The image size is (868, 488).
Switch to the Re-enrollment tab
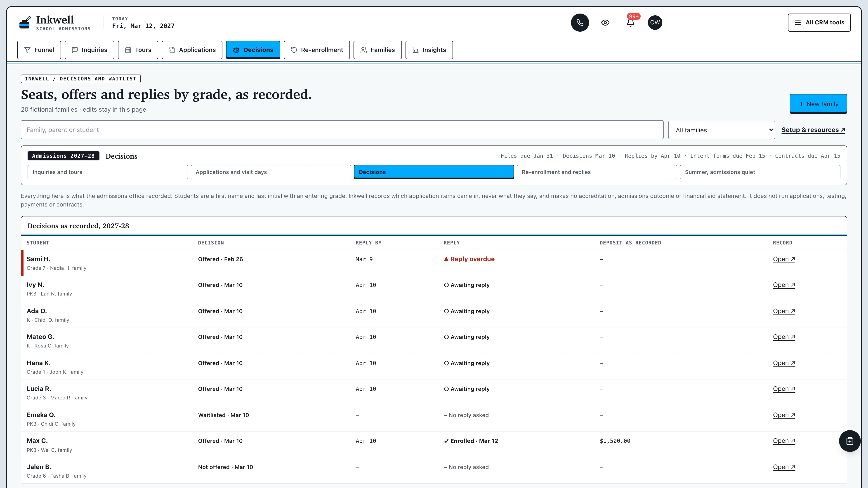pyautogui.click(x=317, y=50)
